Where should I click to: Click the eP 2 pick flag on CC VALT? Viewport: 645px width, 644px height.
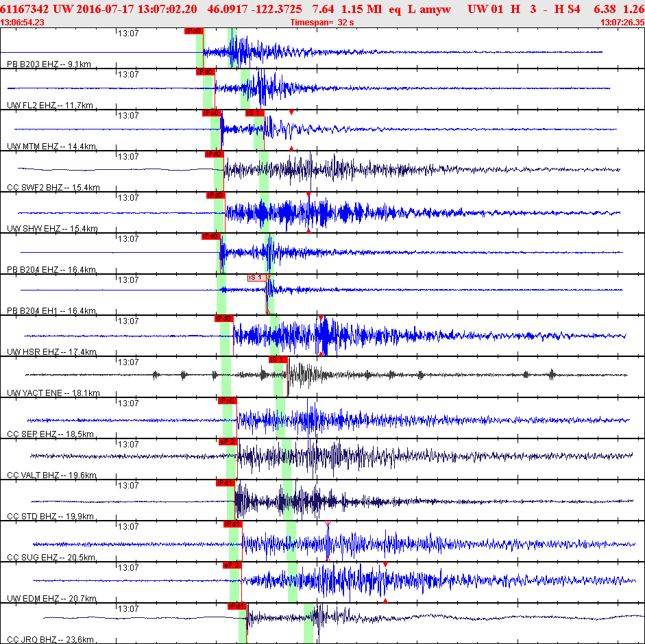click(228, 442)
